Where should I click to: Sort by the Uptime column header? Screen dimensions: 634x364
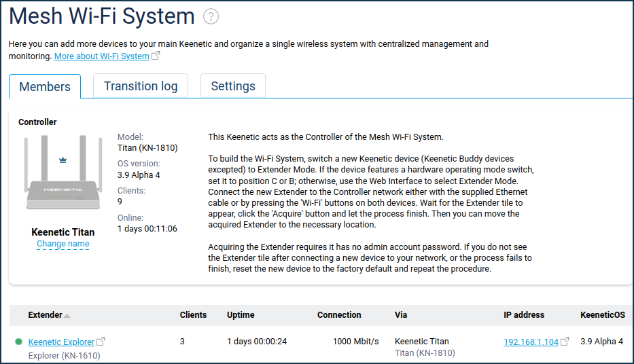pyautogui.click(x=241, y=314)
